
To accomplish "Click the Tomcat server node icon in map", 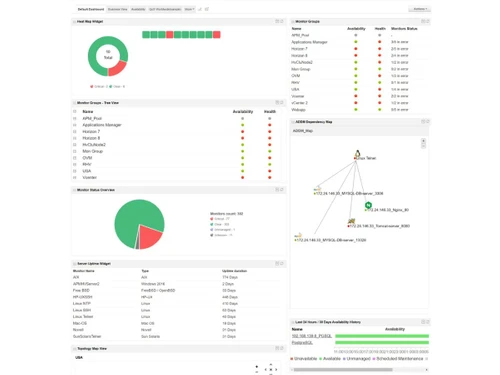I will click(x=351, y=221).
